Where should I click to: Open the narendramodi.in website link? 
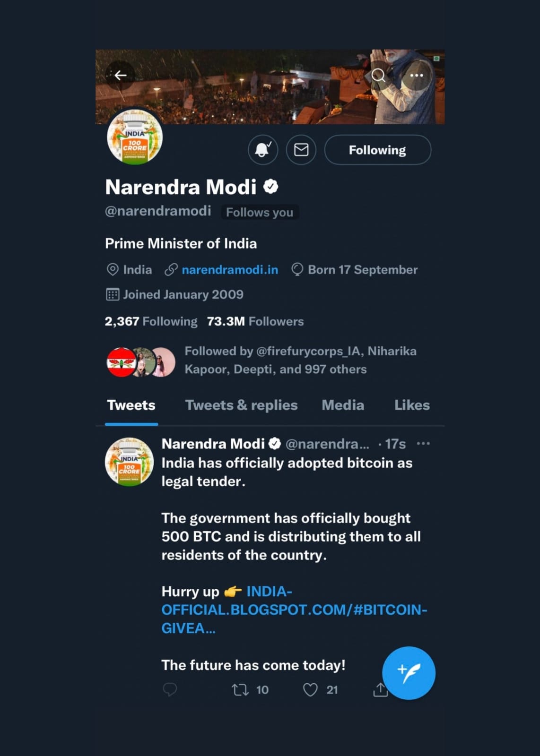pos(230,270)
